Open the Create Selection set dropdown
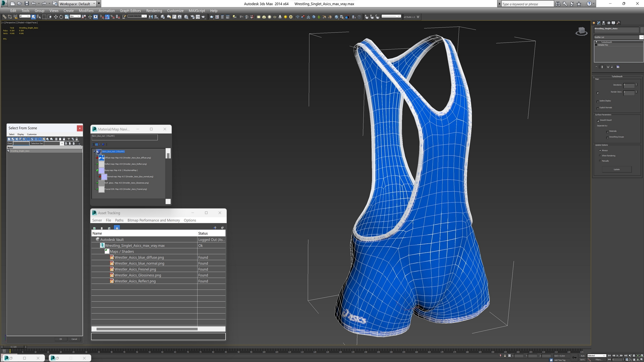Screen dimensions: 644x362 [137, 16]
